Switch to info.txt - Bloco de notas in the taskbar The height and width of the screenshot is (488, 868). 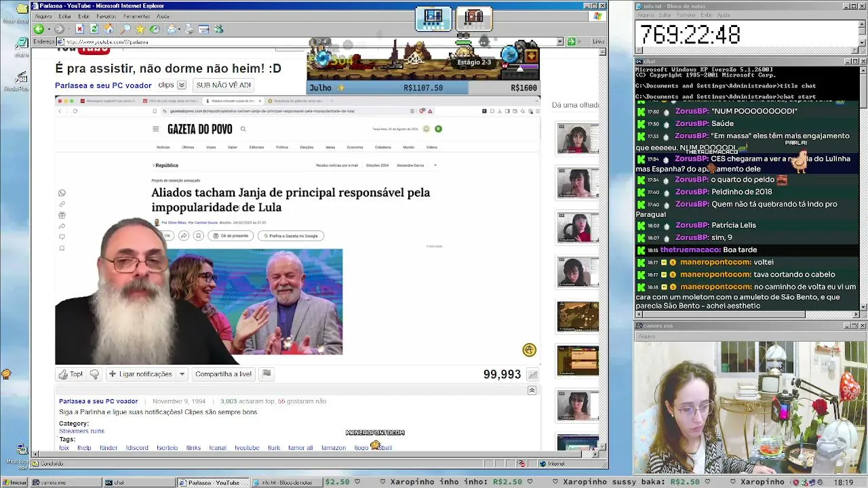[x=285, y=483]
